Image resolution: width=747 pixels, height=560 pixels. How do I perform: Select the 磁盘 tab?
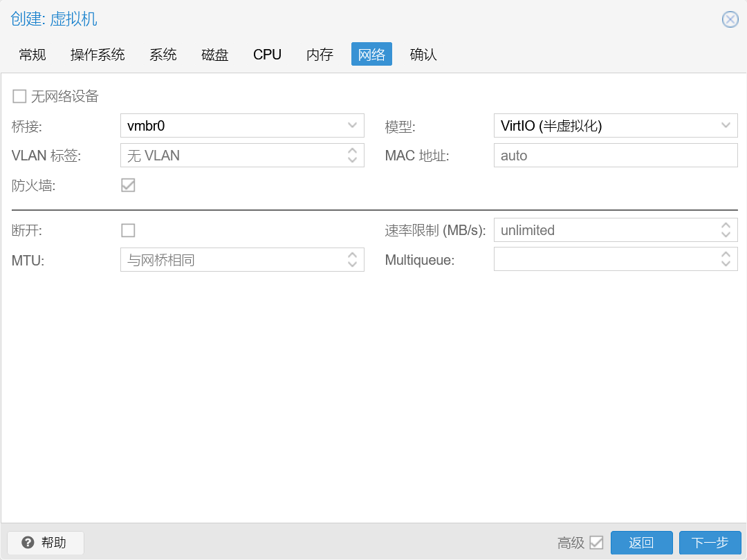[x=215, y=55]
